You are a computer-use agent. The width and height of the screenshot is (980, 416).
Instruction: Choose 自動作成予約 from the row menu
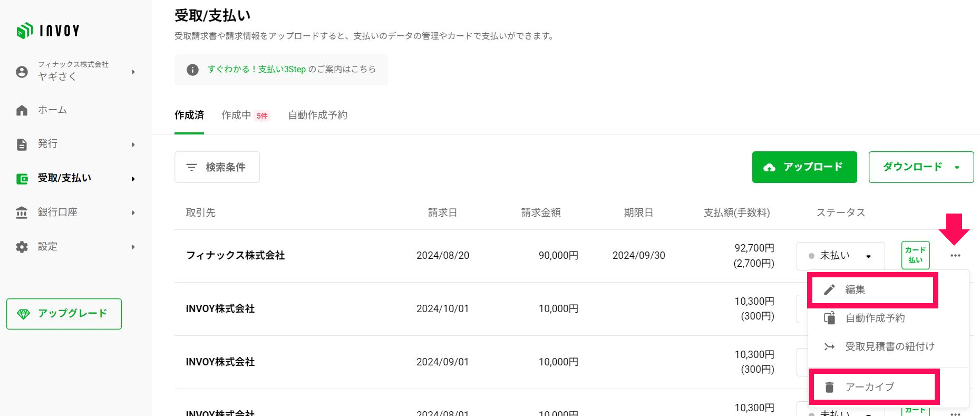point(888,318)
